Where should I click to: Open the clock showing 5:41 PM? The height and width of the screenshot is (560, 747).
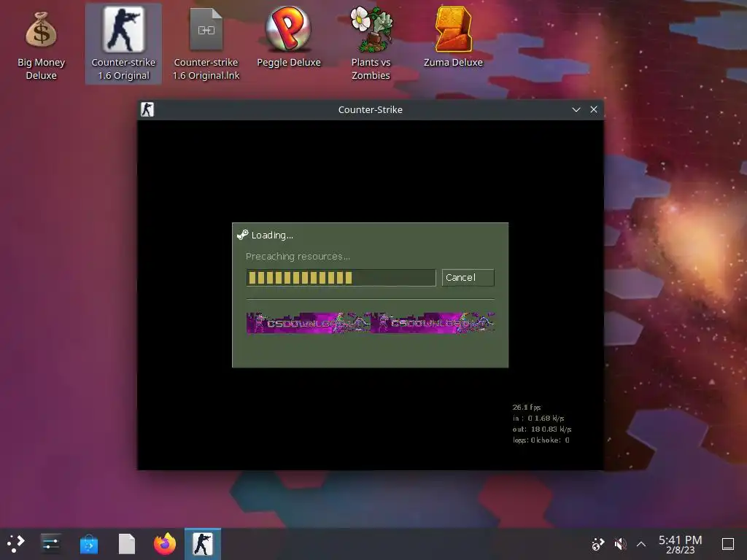[681, 544]
